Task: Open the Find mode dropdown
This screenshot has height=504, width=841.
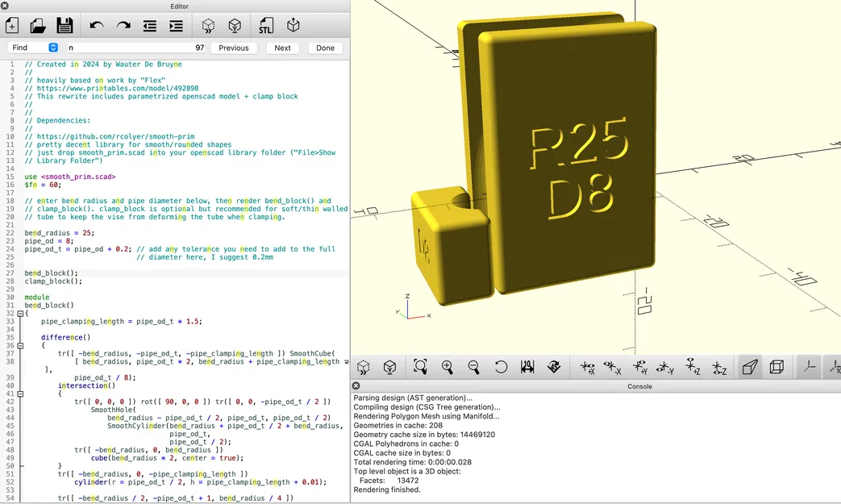Action: coord(52,47)
